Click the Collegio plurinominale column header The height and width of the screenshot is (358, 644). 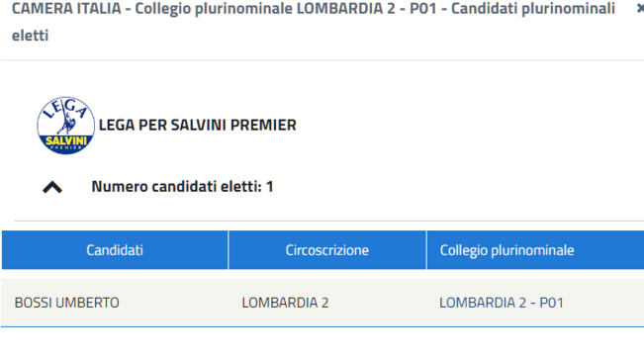click(506, 250)
